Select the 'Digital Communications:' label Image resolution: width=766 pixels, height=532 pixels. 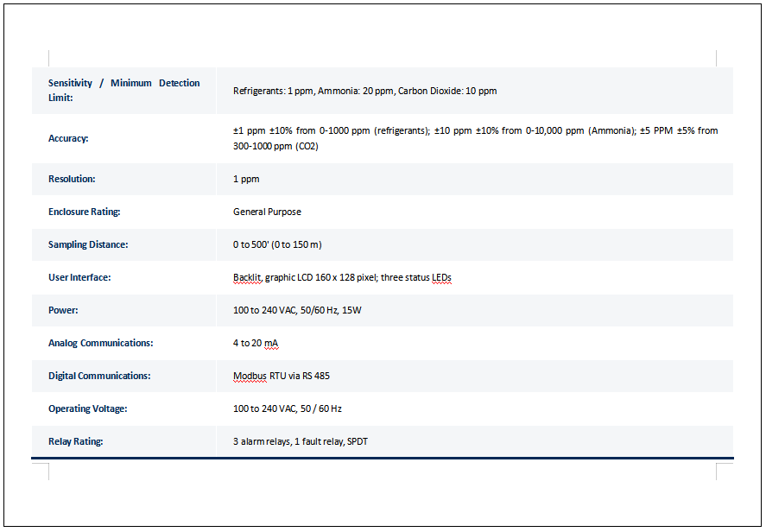click(x=99, y=376)
